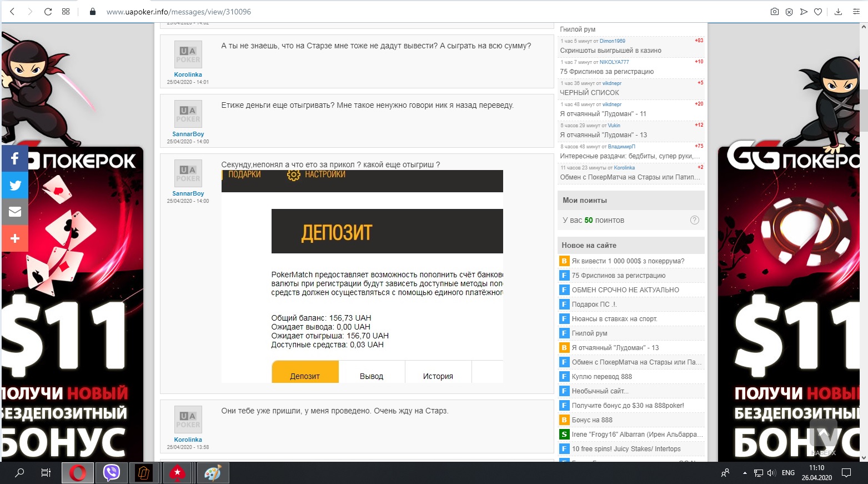Open SannarBoy profile on the deposit screenshot post
868x484 pixels.
point(188,193)
